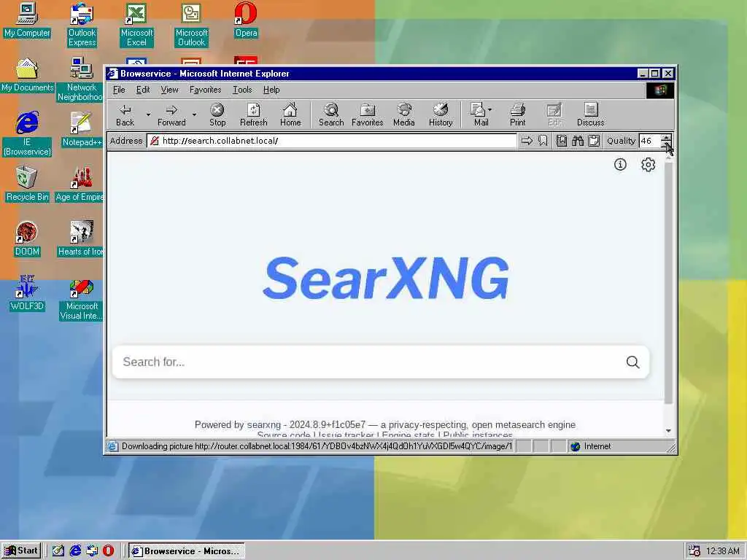
Task: Open SearXNG info (i) icon
Action: (620, 165)
